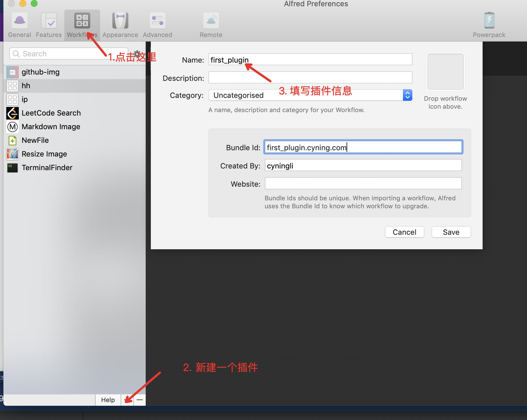Open the Help button

pos(108,400)
